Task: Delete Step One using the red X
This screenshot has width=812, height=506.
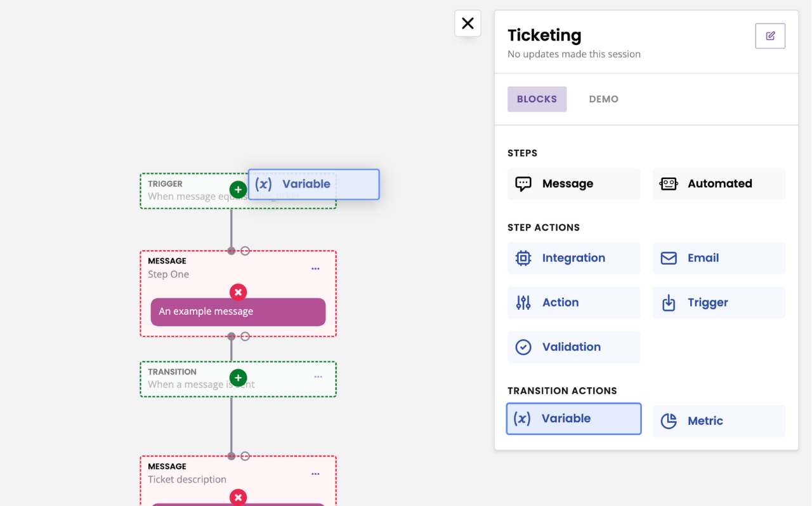Action: click(238, 292)
